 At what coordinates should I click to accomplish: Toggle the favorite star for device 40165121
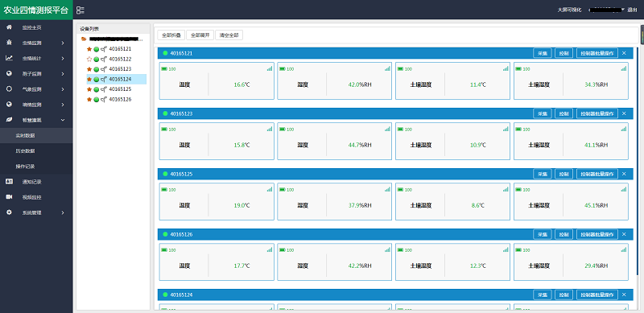point(89,49)
